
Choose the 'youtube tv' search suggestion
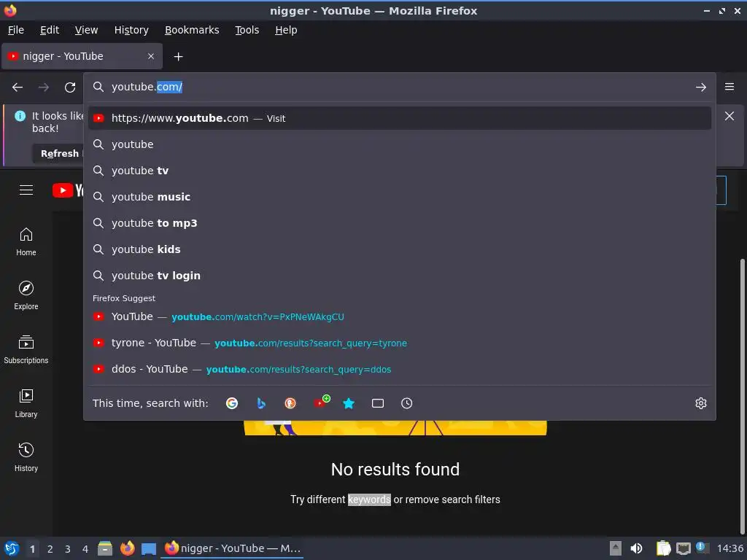point(399,171)
